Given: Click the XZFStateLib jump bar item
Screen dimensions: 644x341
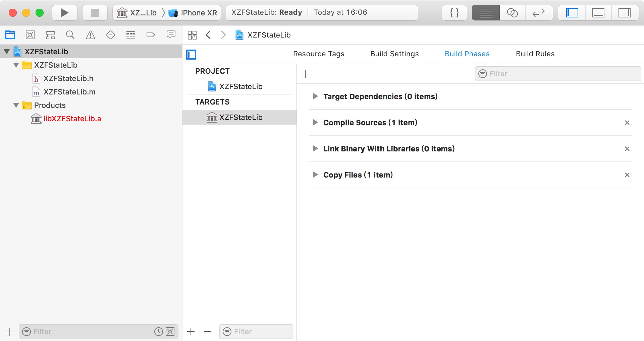Looking at the screenshot, I should [263, 35].
